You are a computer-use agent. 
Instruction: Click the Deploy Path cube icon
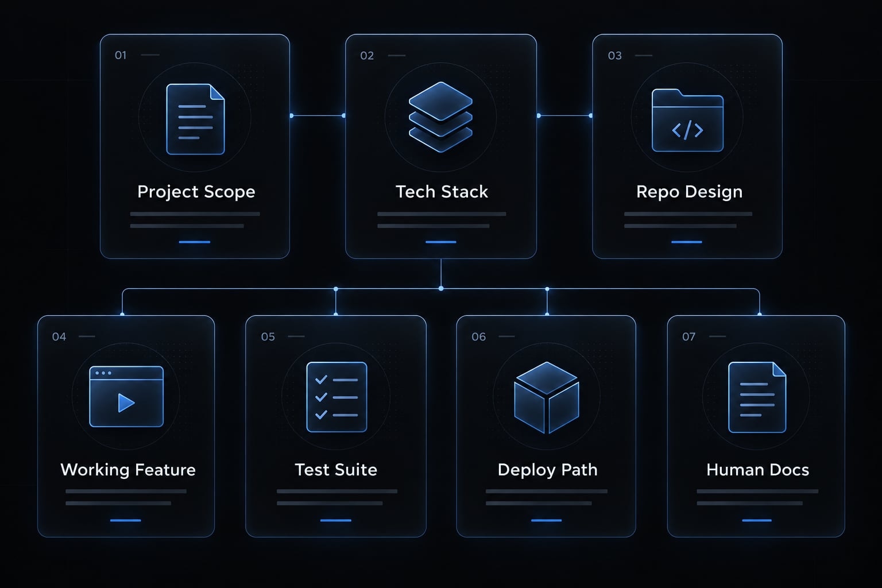coord(547,397)
